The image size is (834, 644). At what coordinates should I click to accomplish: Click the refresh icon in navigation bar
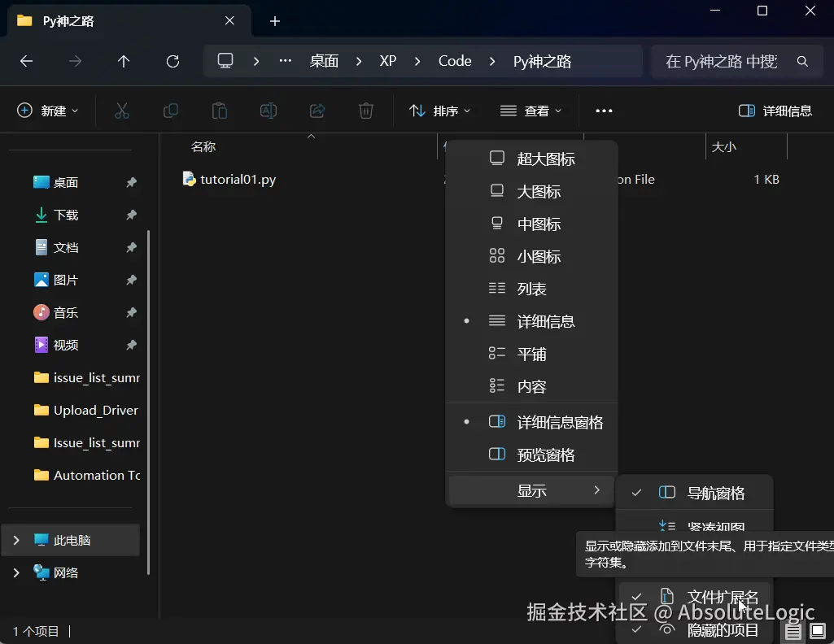tap(172, 62)
